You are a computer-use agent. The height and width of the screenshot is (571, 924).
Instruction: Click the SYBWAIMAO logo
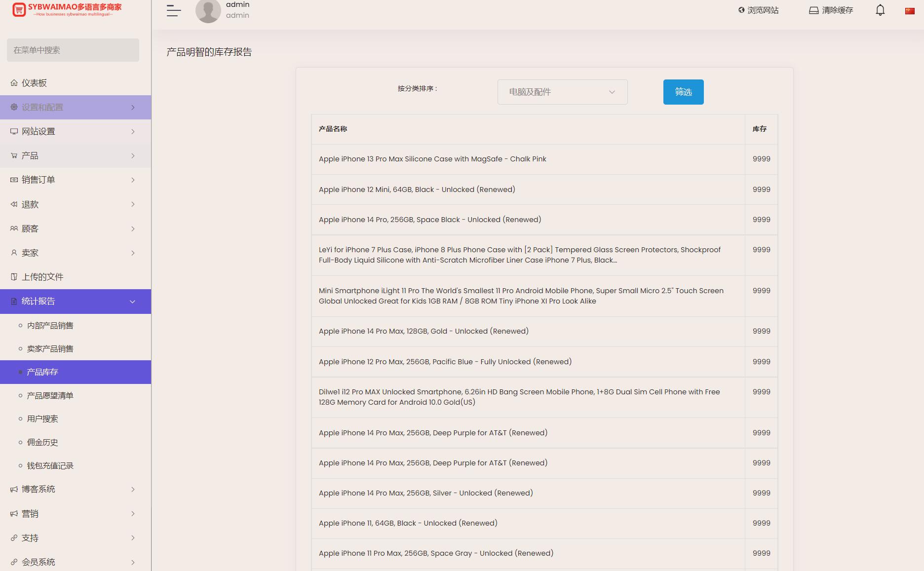pyautogui.click(x=67, y=9)
